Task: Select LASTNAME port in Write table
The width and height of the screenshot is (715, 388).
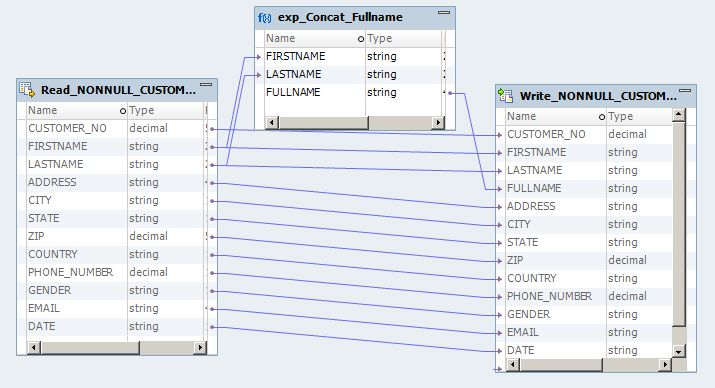Action: click(535, 171)
